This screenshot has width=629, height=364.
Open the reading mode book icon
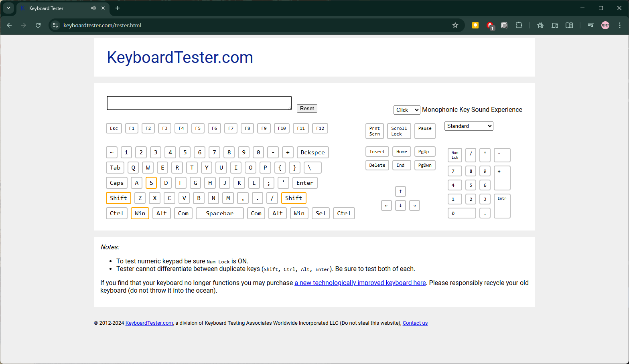tap(569, 25)
